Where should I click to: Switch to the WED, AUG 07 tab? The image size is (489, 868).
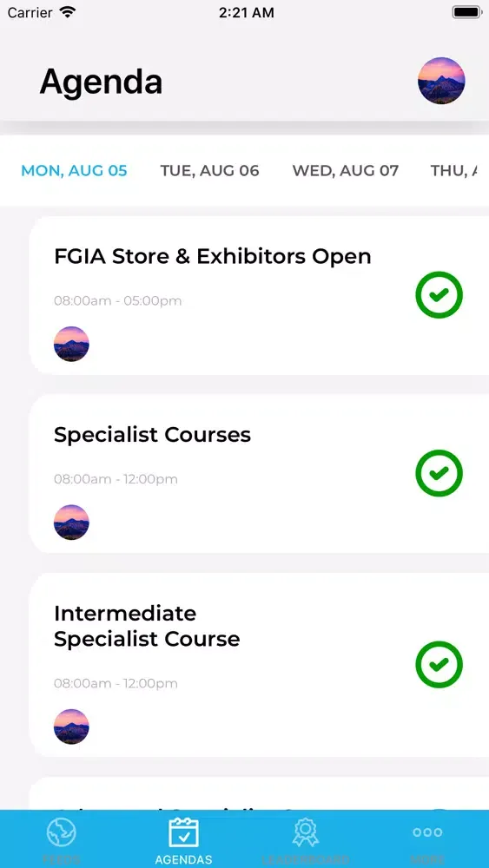click(346, 170)
